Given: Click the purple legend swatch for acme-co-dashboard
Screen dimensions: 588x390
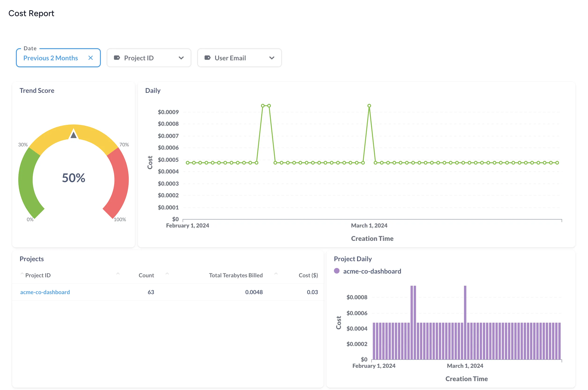Looking at the screenshot, I should (337, 271).
